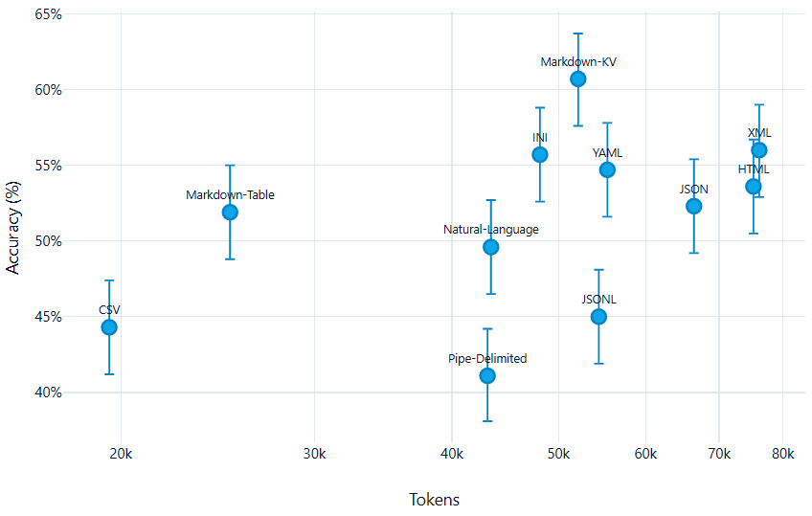Select the 40% y-axis tick label
812x516 pixels.
point(22,393)
